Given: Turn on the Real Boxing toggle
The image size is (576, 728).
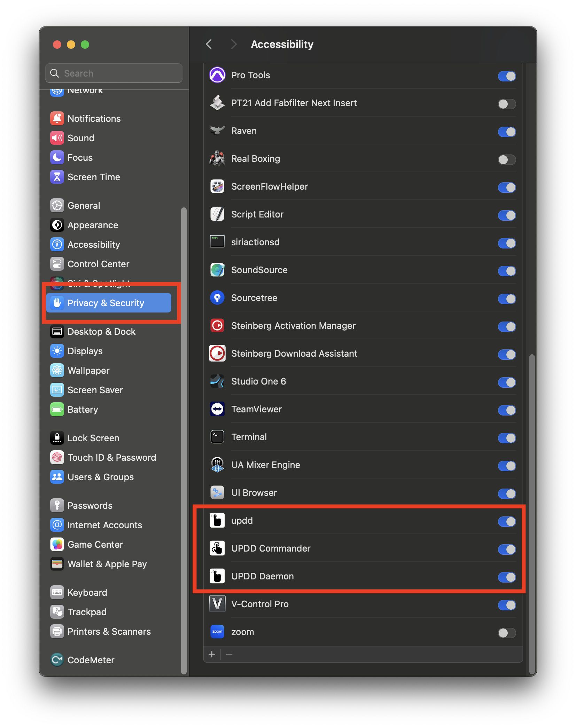Looking at the screenshot, I should coord(507,159).
